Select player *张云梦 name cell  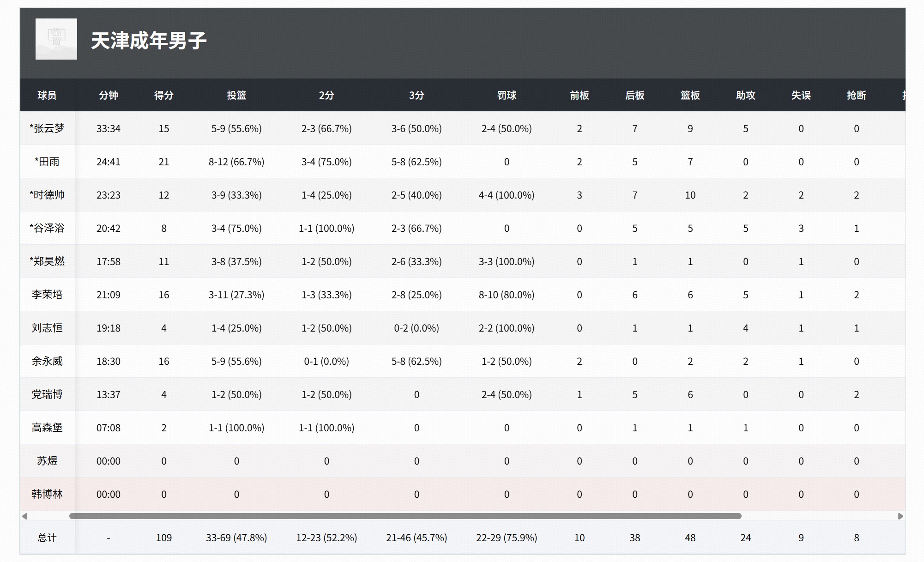coord(47,128)
